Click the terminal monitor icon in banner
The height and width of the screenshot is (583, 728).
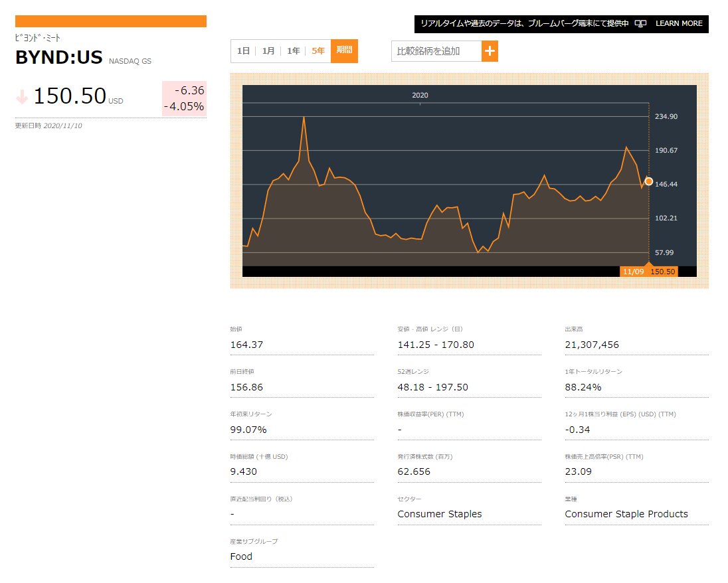pyautogui.click(x=640, y=24)
